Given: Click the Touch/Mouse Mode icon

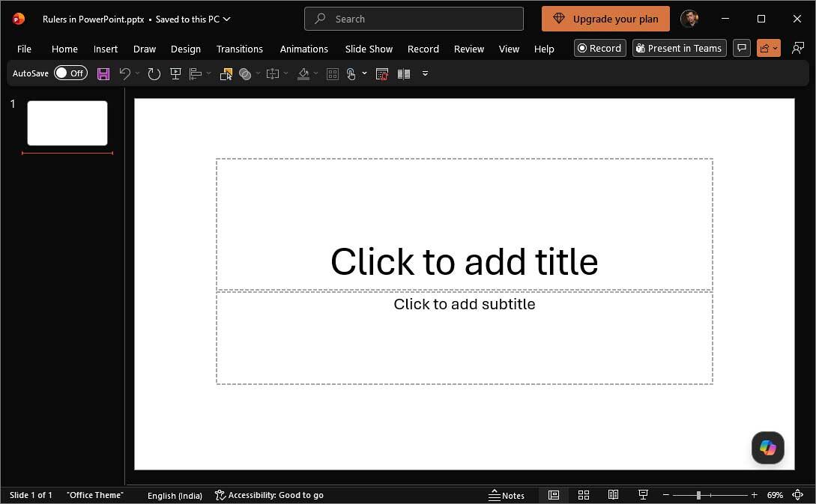Looking at the screenshot, I should (351, 74).
